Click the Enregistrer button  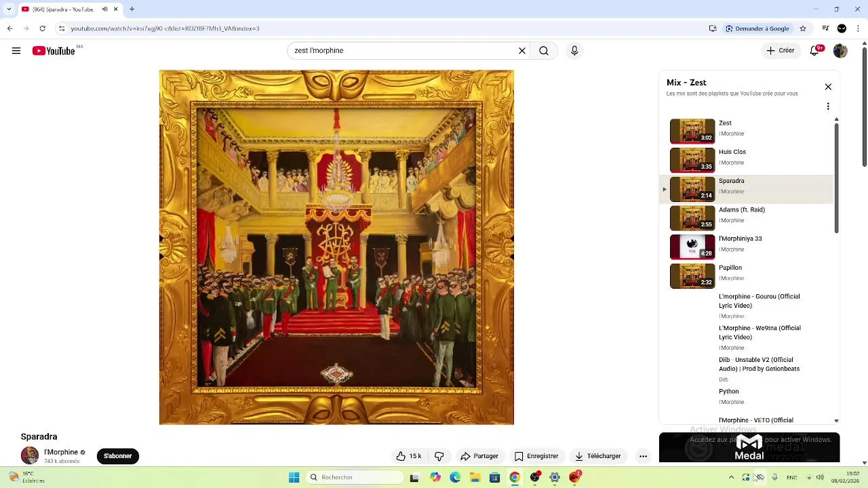coord(536,456)
